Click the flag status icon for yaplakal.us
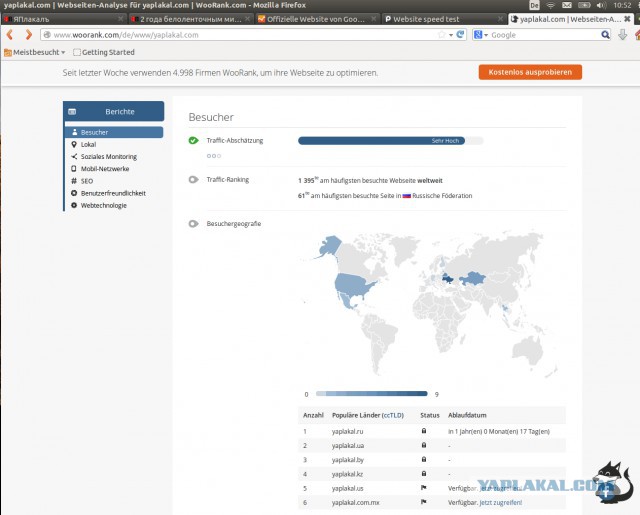This screenshot has height=515, width=640. point(424,488)
